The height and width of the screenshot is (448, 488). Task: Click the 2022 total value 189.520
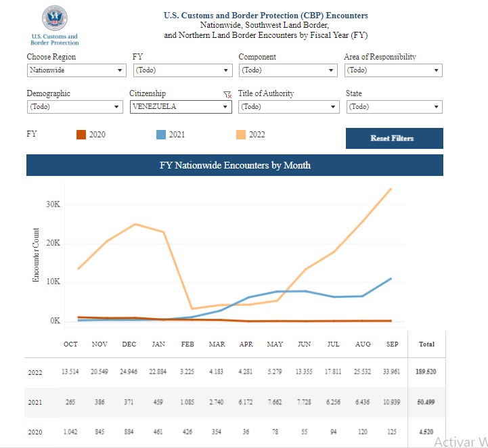[x=426, y=373]
